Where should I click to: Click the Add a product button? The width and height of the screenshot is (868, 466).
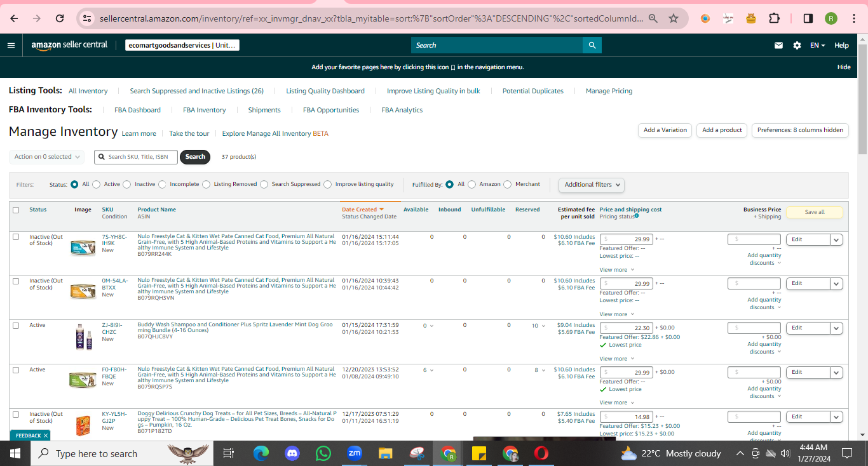(722, 130)
